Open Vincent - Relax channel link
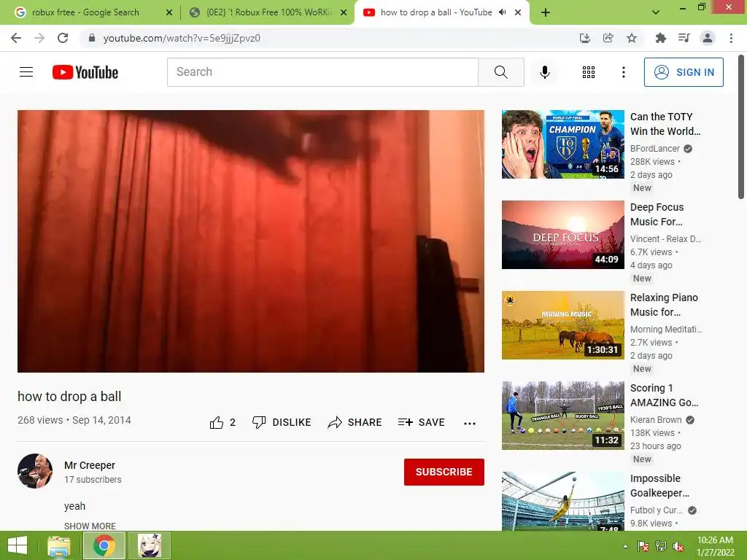Image resolution: width=747 pixels, height=560 pixels. click(x=665, y=239)
